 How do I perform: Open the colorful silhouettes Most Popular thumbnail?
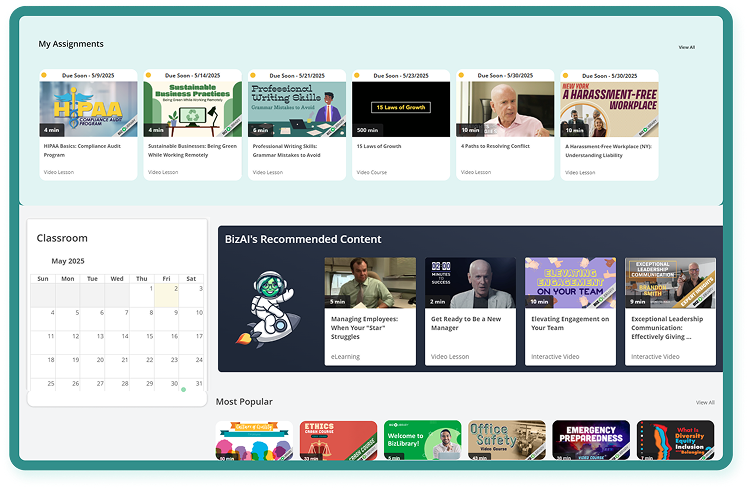point(254,440)
